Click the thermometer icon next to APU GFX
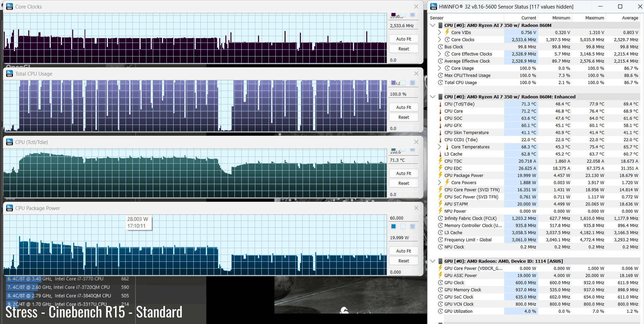 [x=440, y=125]
